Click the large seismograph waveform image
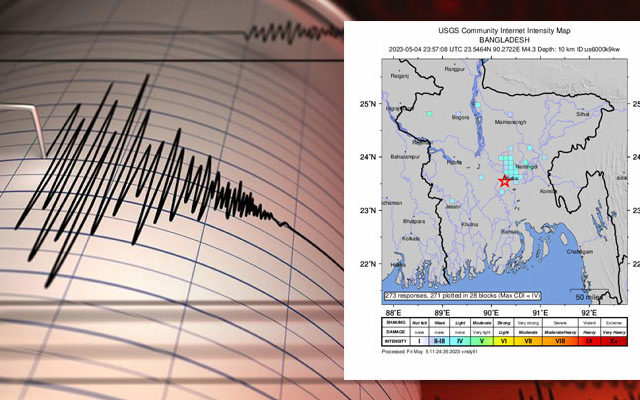The width and height of the screenshot is (640, 400). point(171,200)
